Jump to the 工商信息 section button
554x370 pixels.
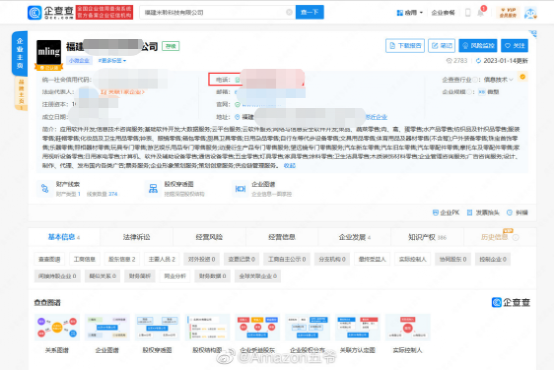84,259
